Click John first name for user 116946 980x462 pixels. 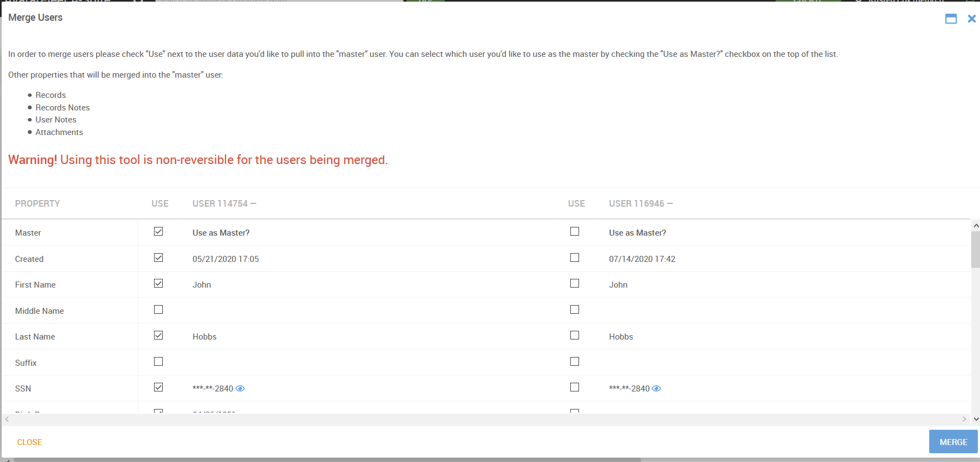[618, 285]
